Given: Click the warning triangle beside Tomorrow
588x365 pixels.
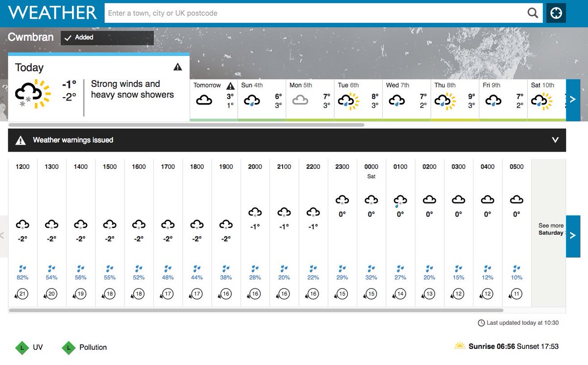Looking at the screenshot, I should pyautogui.click(x=230, y=85).
